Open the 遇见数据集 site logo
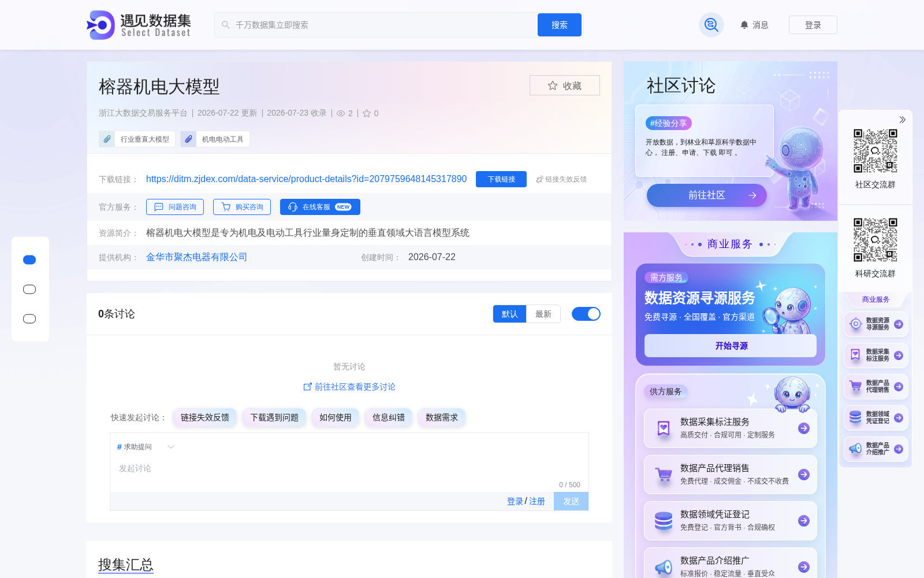 coord(139,25)
